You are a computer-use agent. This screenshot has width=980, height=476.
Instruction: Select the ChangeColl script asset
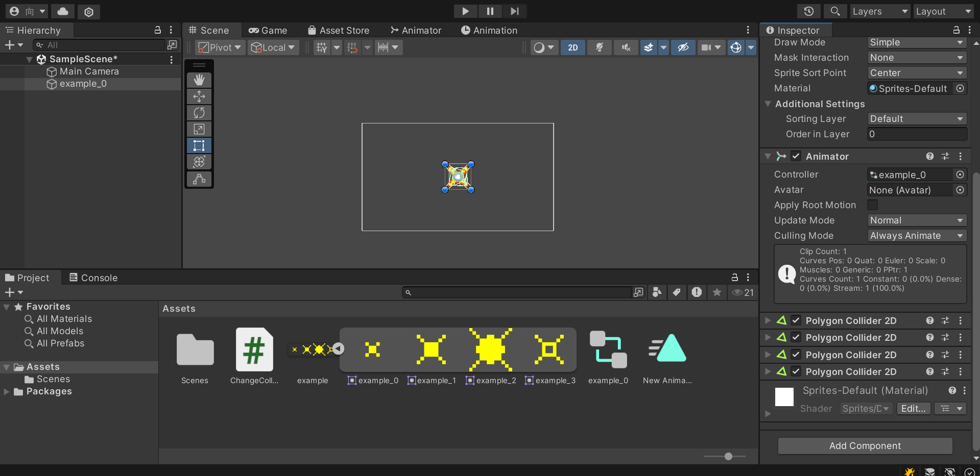tap(254, 357)
